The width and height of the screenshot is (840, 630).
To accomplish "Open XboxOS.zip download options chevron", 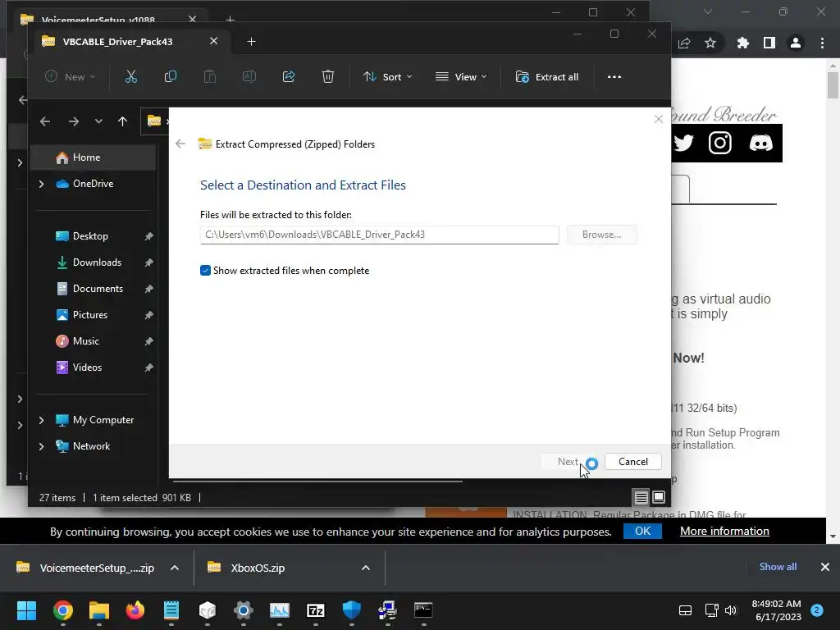I will click(366, 568).
